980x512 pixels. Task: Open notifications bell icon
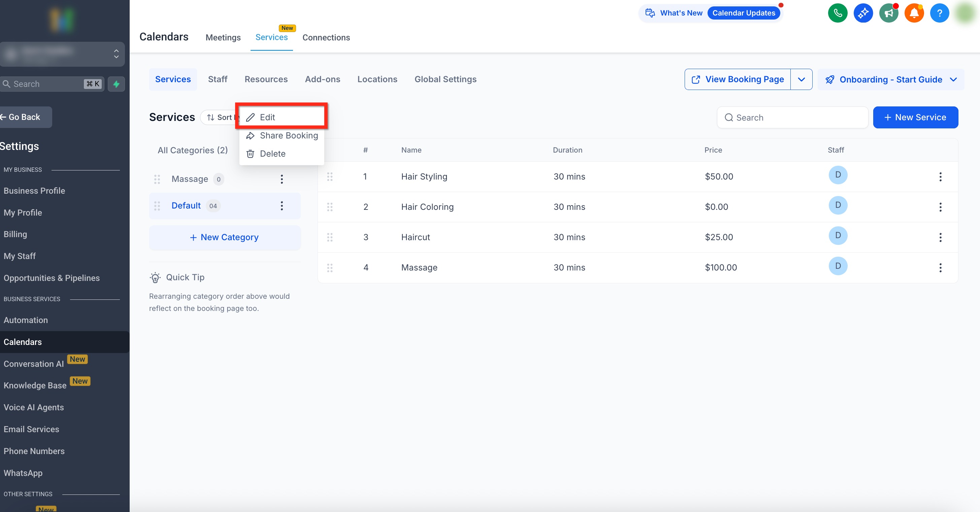[x=914, y=13]
